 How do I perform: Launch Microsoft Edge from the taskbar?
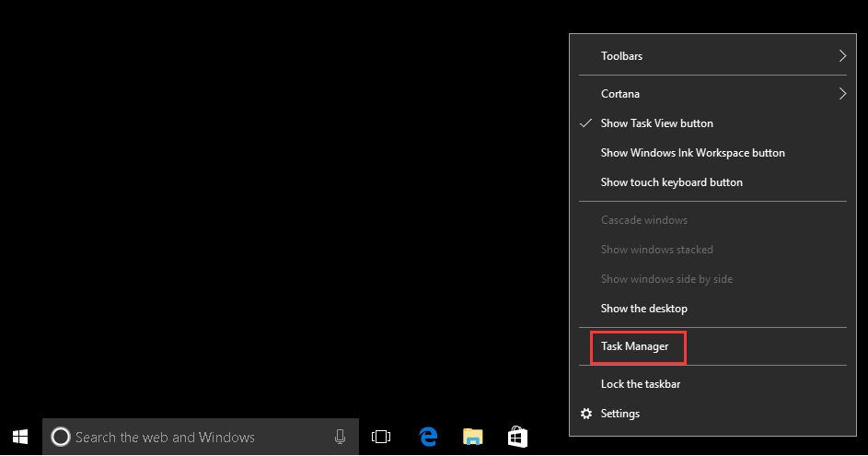click(x=427, y=437)
